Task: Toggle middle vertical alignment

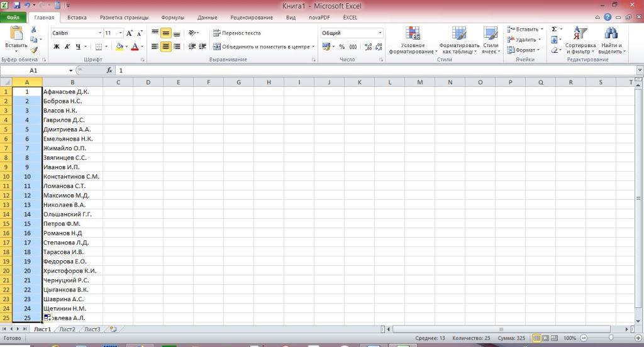Action: 165,33
